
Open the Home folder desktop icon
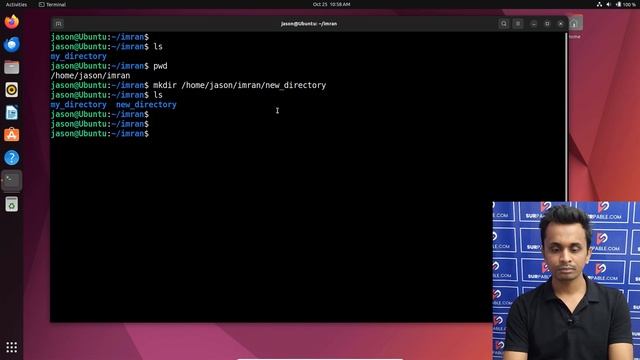point(574,27)
